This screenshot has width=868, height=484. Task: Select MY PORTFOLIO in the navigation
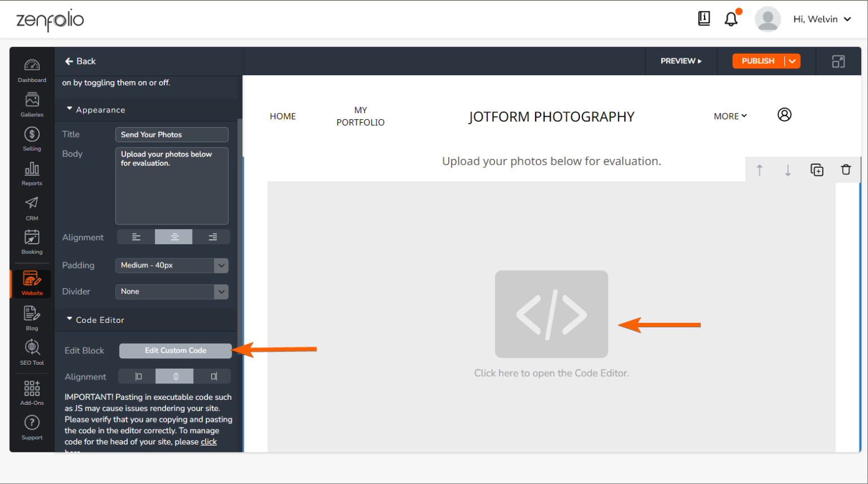click(x=361, y=116)
